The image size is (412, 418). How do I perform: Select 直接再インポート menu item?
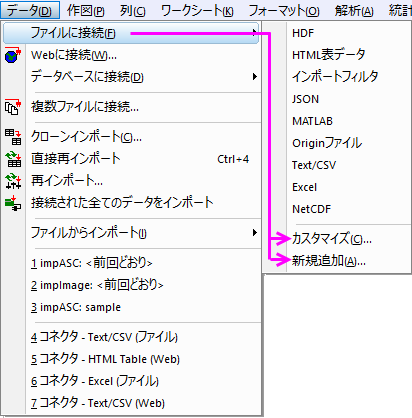131,159
